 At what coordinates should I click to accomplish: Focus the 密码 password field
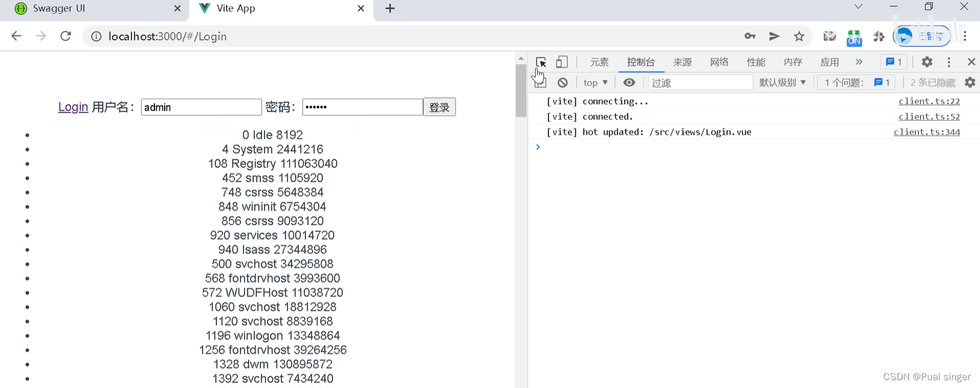click(x=363, y=107)
